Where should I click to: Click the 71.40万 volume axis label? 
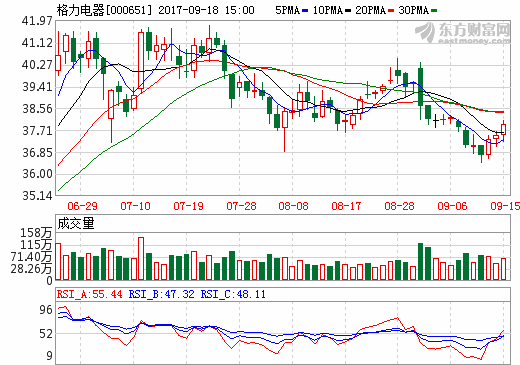[x=31, y=257]
